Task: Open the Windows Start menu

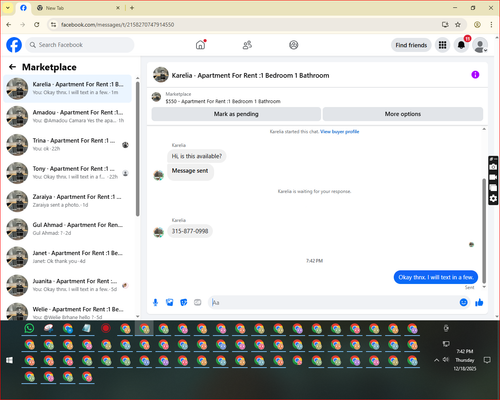Action: tap(9, 360)
